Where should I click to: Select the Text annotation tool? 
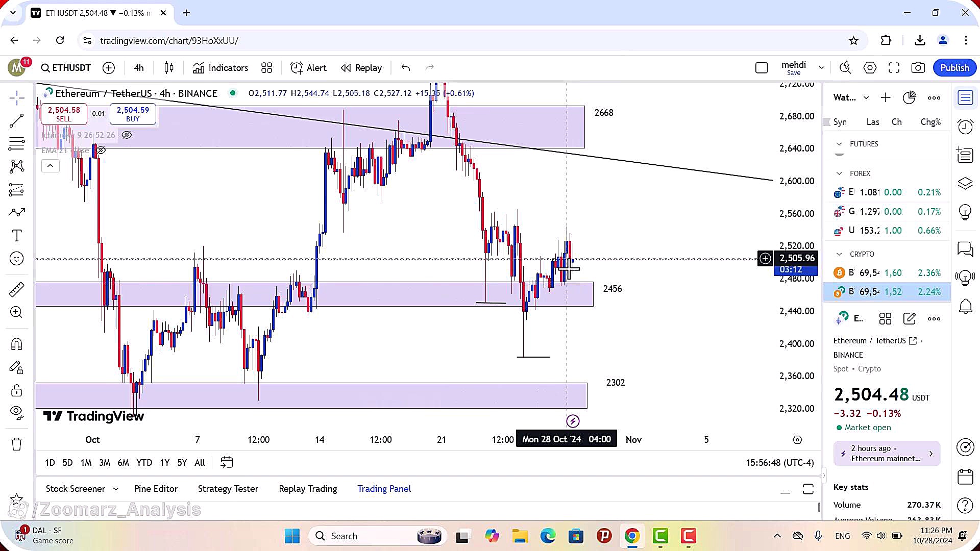(x=17, y=236)
